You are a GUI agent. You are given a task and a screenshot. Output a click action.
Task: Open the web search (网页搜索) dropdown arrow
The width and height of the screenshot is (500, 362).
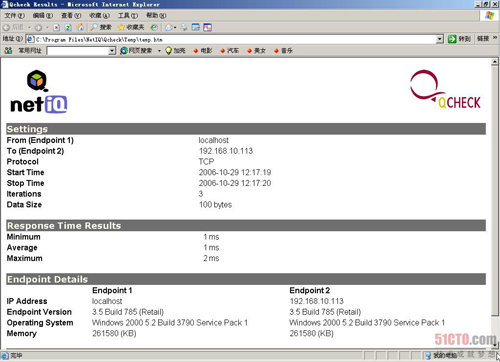159,51
